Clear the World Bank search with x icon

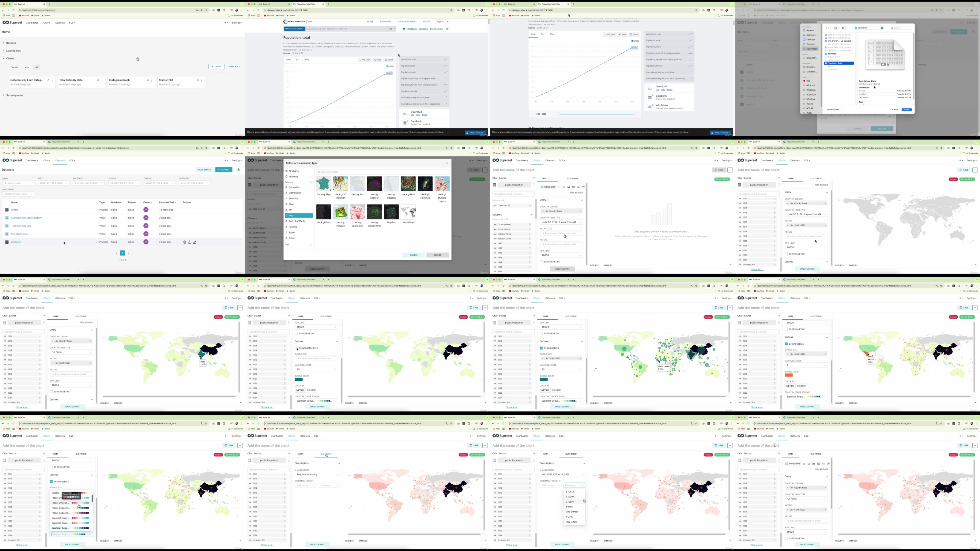coord(390,29)
